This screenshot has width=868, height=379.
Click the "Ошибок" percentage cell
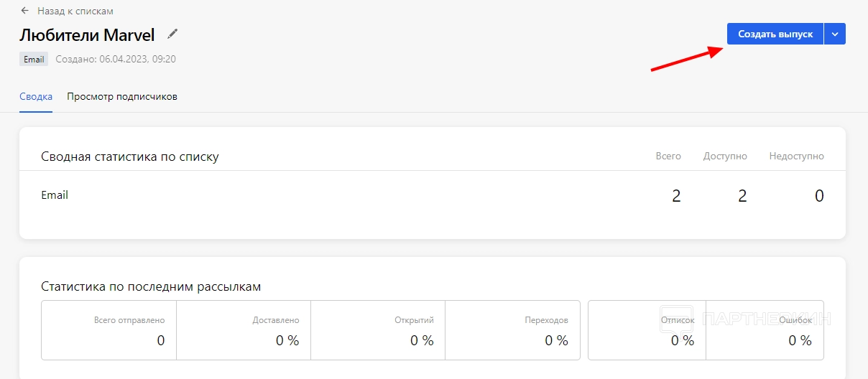coord(765,330)
